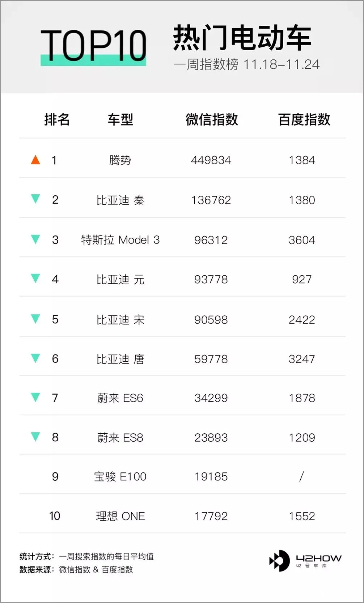Click the green down arrow beside 比亚迪 元
This screenshot has height=603, width=364.
[35, 279]
